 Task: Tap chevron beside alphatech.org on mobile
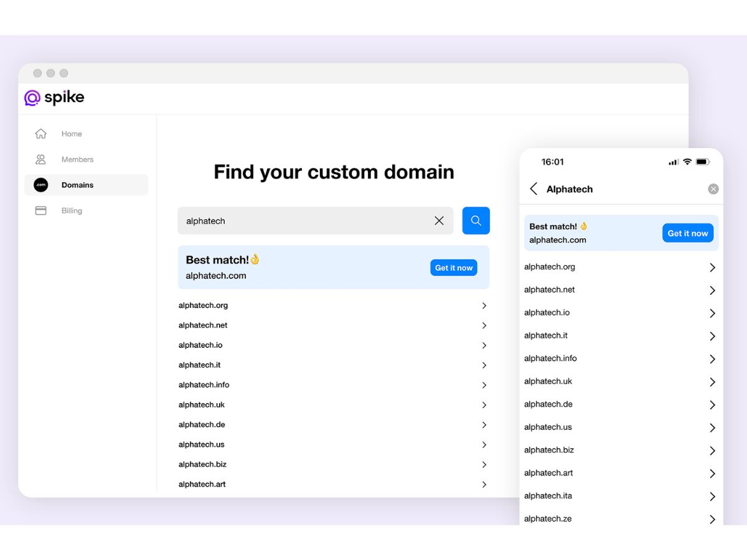[x=713, y=268]
